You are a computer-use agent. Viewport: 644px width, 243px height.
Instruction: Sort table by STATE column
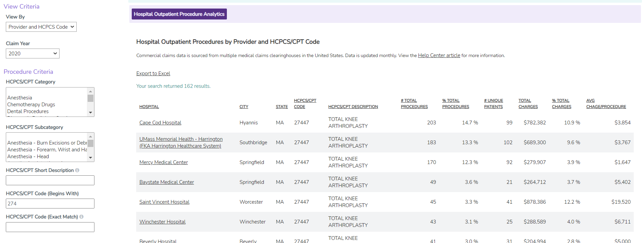click(x=282, y=107)
